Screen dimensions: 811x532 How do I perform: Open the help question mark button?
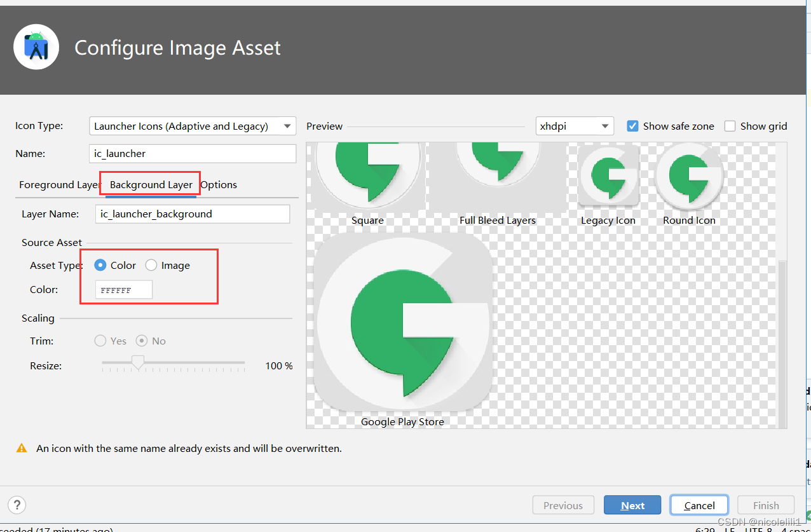pos(17,505)
